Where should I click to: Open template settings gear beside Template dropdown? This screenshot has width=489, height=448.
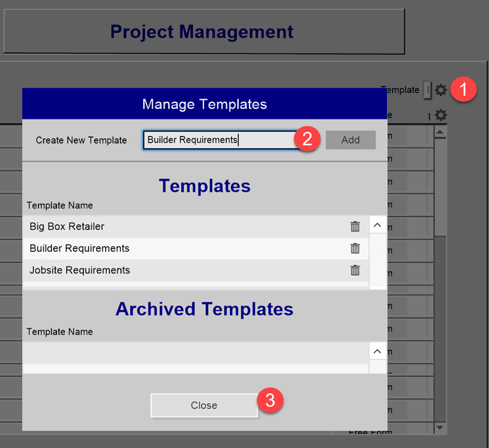point(441,90)
